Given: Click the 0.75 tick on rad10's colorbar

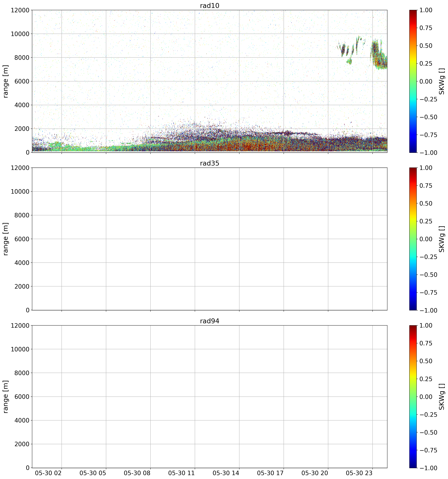Looking at the screenshot, I should (x=426, y=28).
